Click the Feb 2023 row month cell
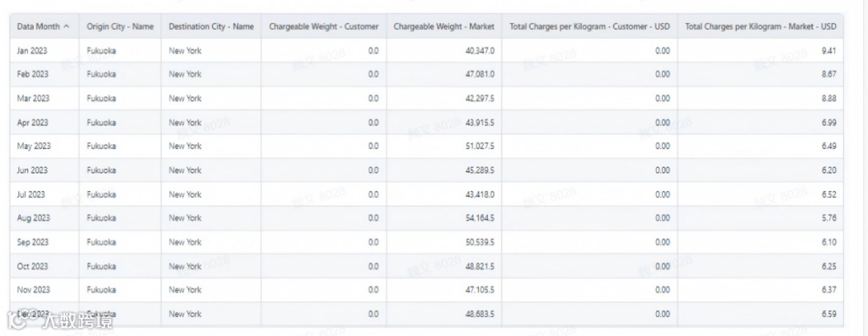The image size is (868, 336). coord(32,74)
